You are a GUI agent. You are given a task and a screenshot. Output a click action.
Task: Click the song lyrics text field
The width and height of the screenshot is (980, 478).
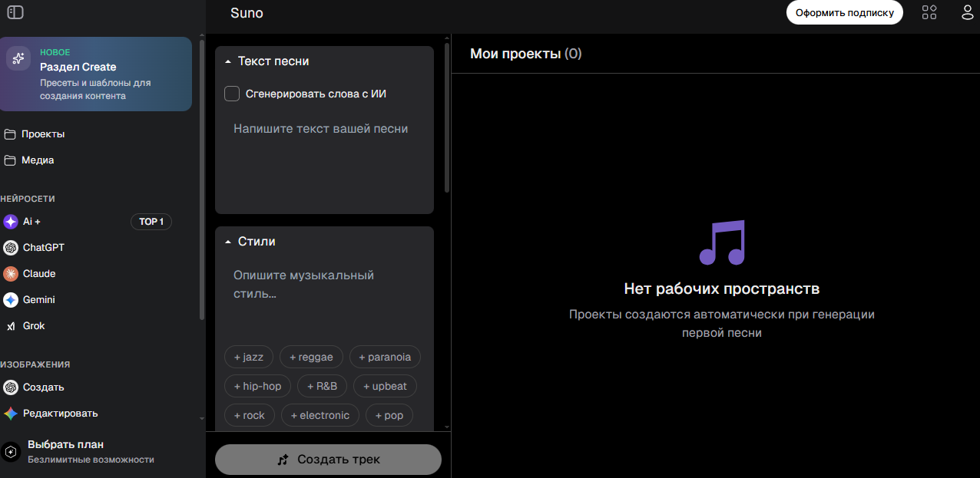(x=323, y=161)
